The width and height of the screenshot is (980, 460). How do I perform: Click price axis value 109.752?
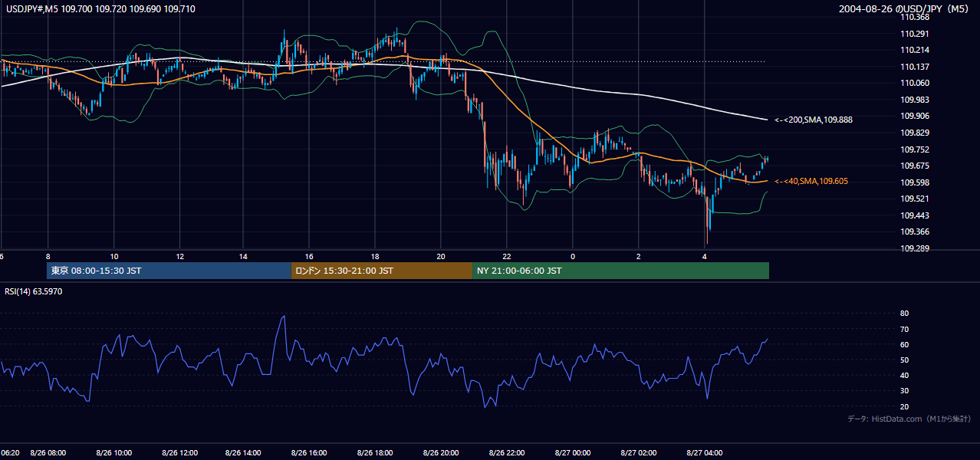click(916, 149)
